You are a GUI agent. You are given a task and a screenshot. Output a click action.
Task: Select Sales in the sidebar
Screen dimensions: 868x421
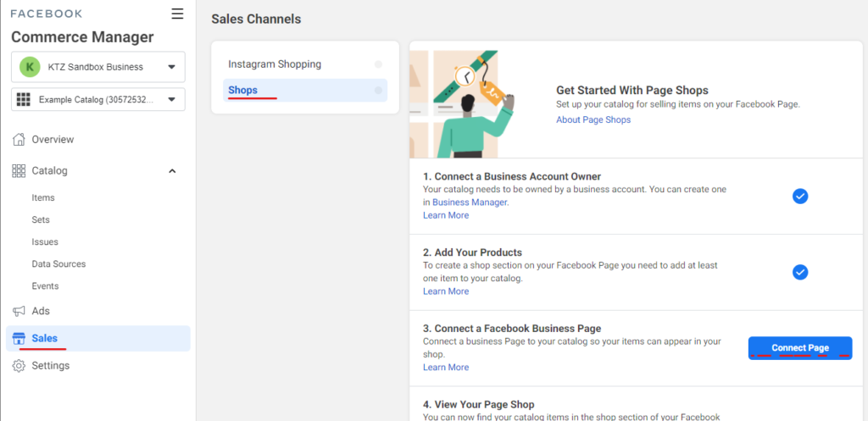tap(98, 339)
